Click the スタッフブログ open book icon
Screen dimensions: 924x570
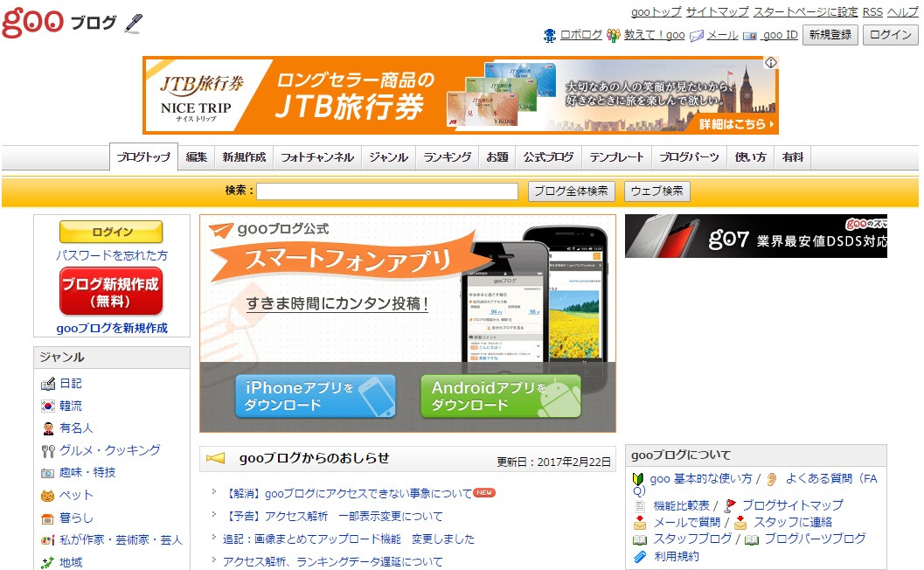(640, 539)
